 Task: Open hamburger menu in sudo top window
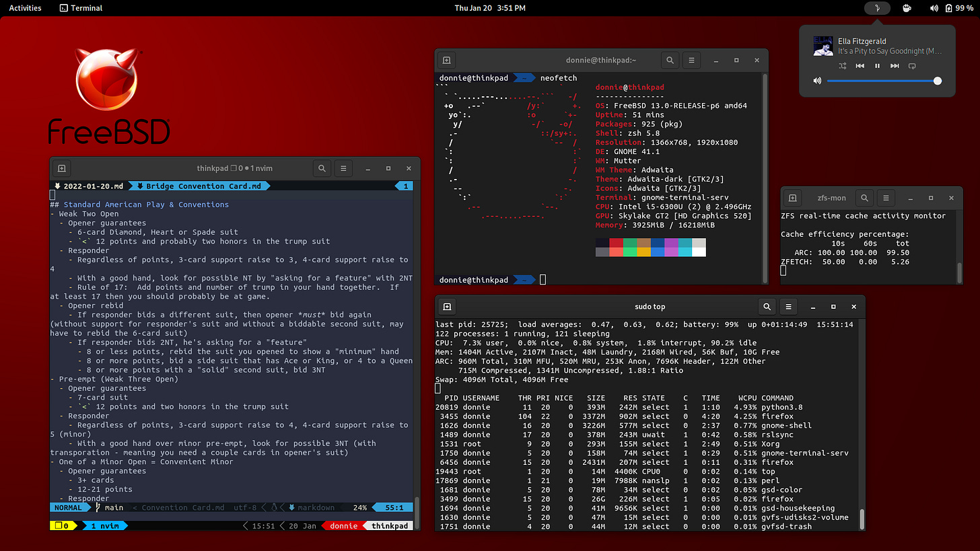coord(788,307)
